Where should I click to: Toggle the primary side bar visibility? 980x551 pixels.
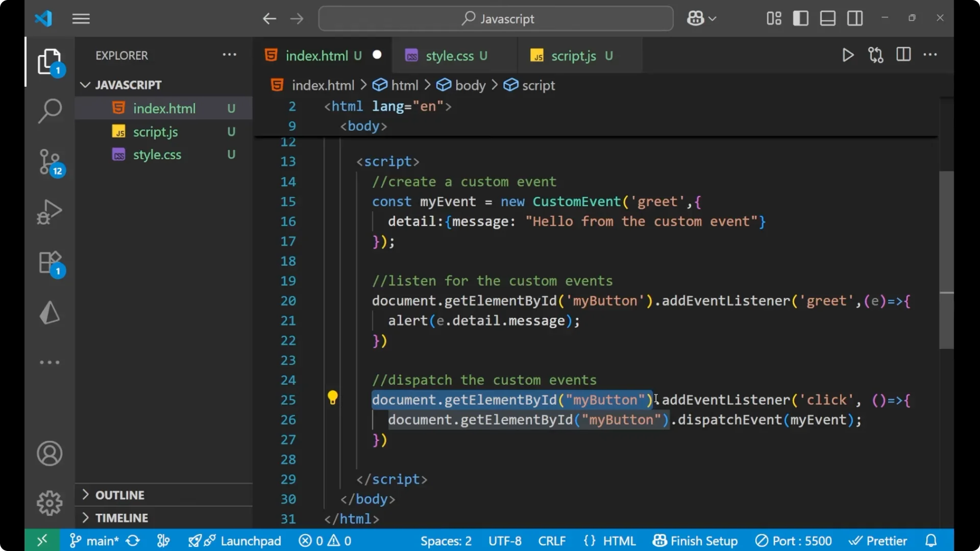(801, 18)
